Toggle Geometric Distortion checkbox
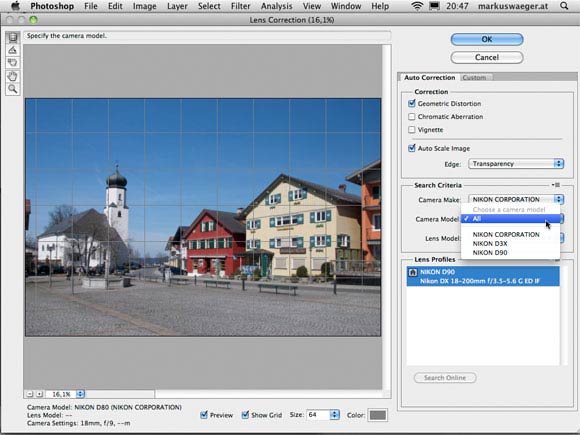The width and height of the screenshot is (580, 435). (x=412, y=104)
